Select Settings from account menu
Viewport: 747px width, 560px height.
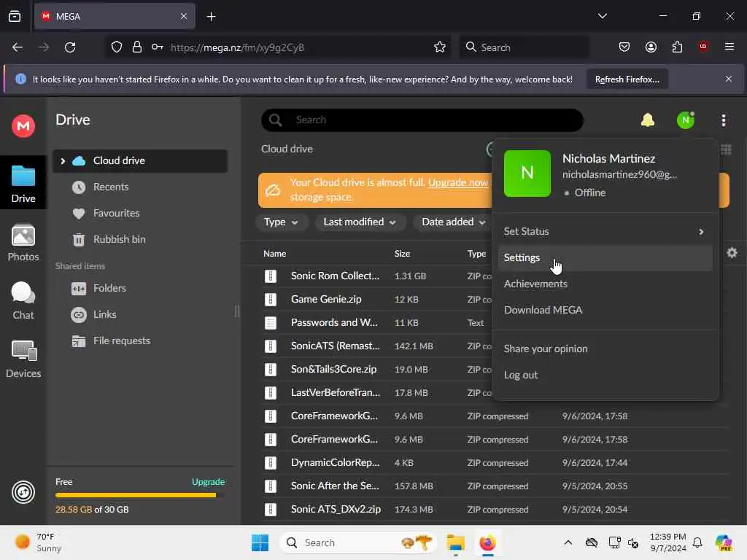tap(604, 257)
